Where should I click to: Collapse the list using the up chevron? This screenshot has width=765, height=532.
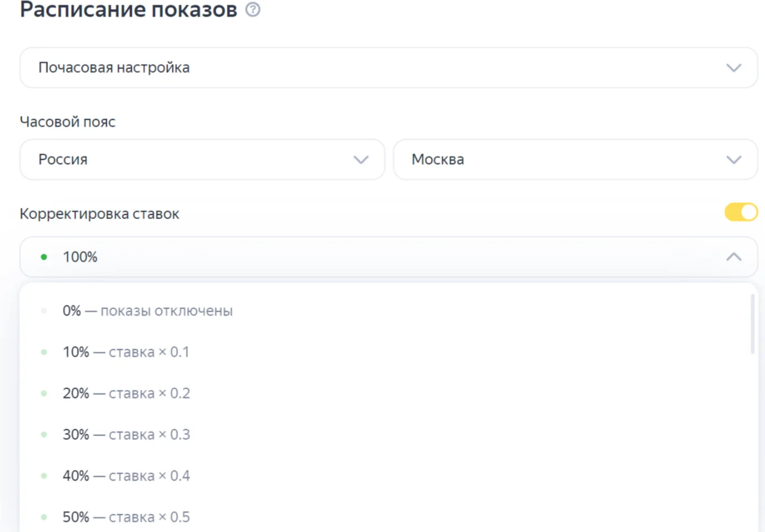coord(734,257)
